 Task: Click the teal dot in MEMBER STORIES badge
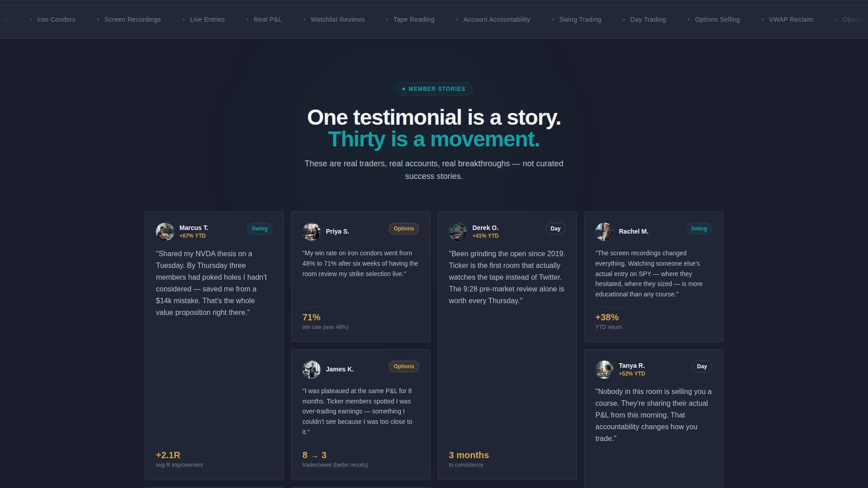pyautogui.click(x=404, y=89)
